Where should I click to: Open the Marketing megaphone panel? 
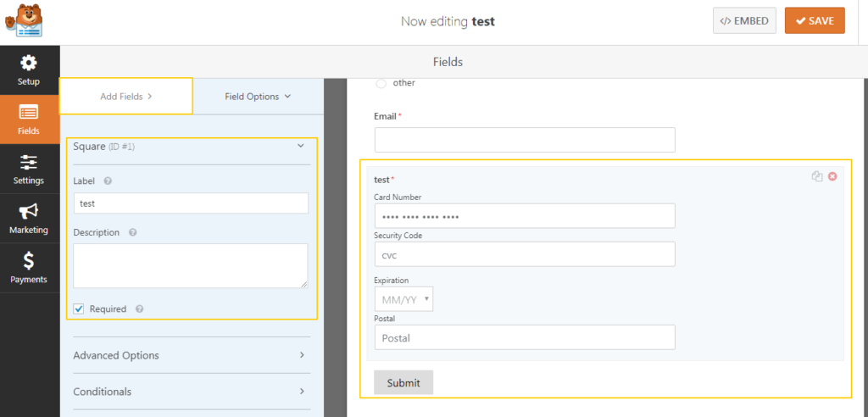point(29,219)
